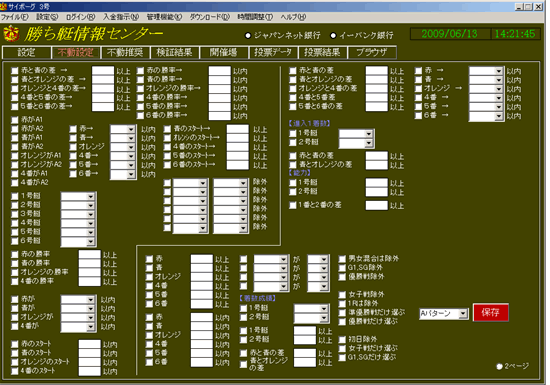The image size is (550, 385).
Task: Check the 赤がA2 checkbox
Action: [x=15, y=129]
